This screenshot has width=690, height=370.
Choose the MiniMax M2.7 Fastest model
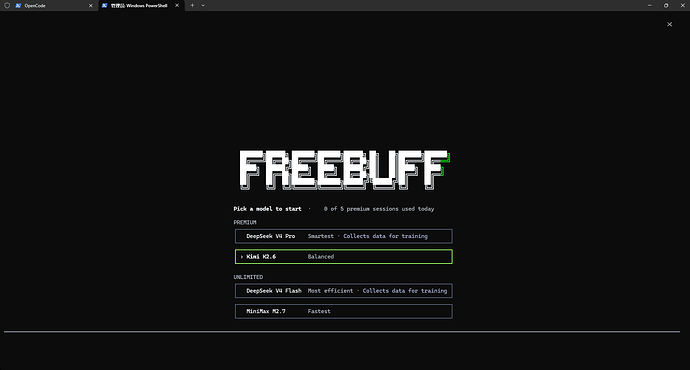pyautogui.click(x=343, y=311)
